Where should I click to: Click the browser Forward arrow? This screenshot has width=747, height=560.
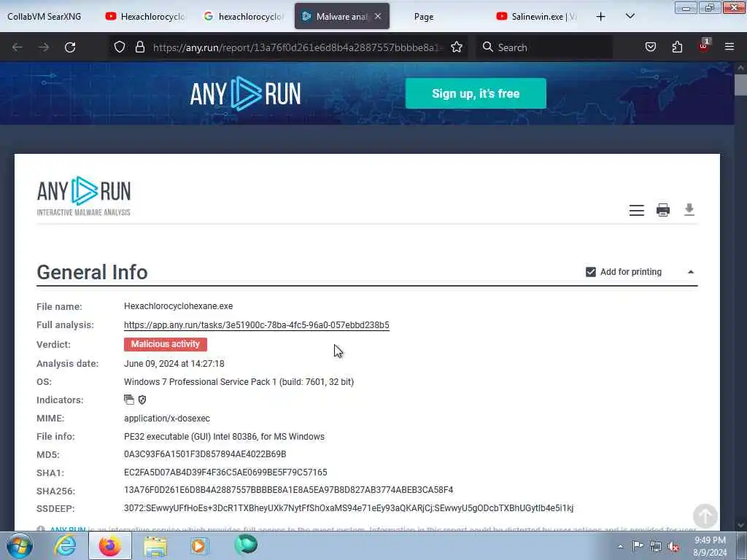[x=44, y=47]
